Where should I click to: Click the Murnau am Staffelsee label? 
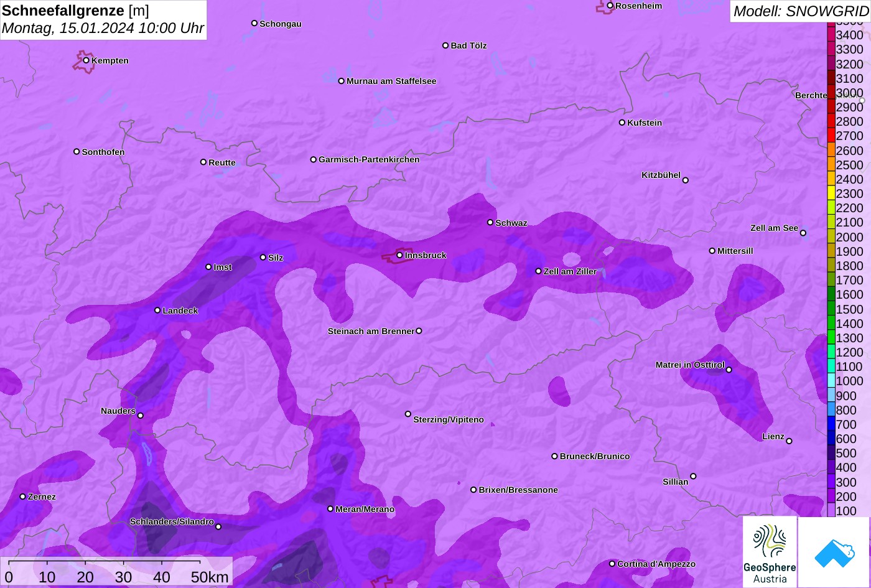coord(391,81)
